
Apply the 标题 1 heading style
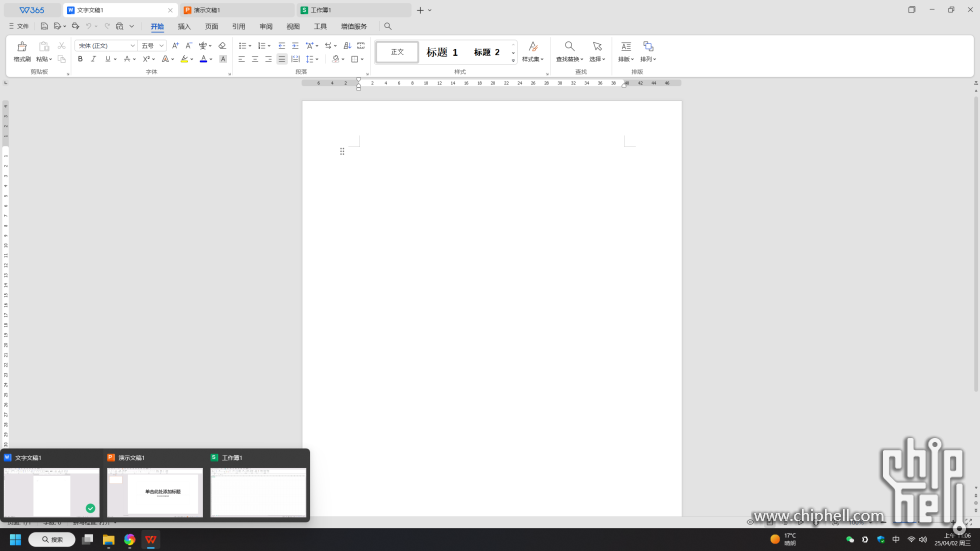click(442, 52)
